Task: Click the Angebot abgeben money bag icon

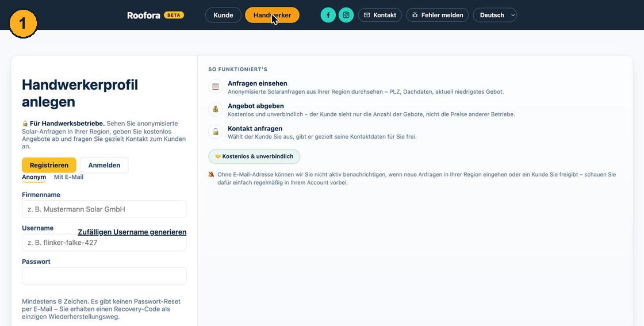Action: pos(215,109)
